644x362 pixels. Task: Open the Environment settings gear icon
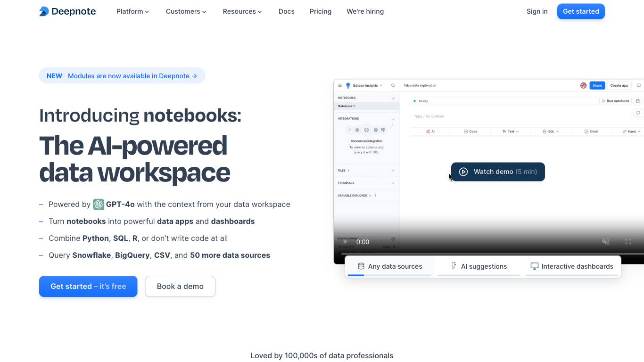(393, 239)
